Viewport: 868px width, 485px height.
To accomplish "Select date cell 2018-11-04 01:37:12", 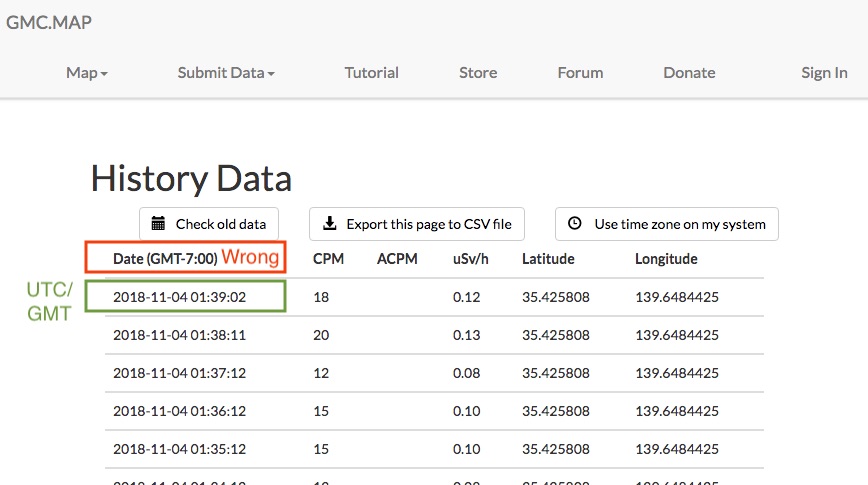I will click(179, 373).
